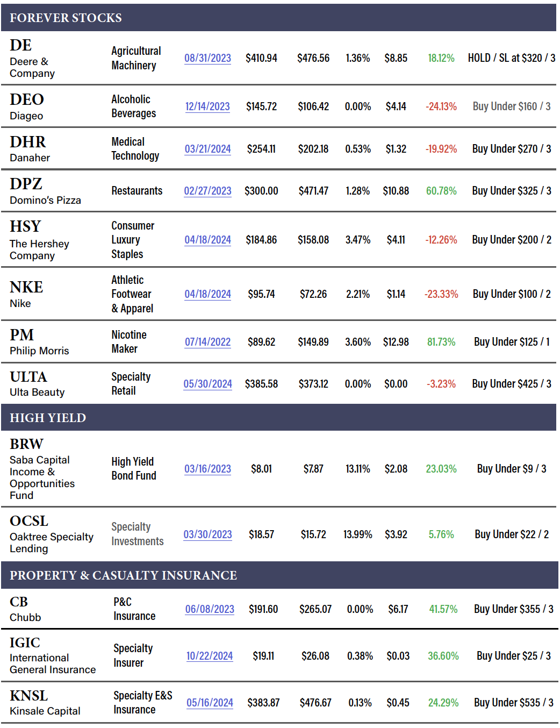This screenshot has height=728, width=560.
Task: Follow the 02/27/2023 Domino's Pizza link
Action: click(x=207, y=191)
